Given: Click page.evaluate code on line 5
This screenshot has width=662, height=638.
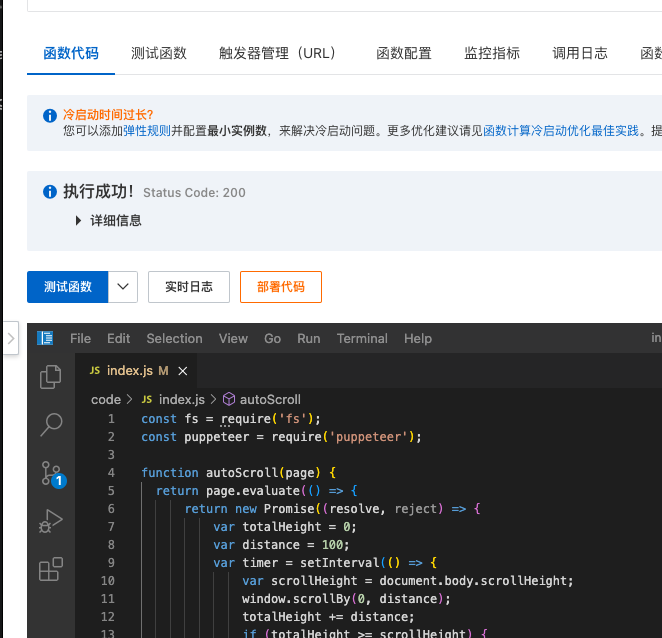Looking at the screenshot, I should tap(253, 491).
